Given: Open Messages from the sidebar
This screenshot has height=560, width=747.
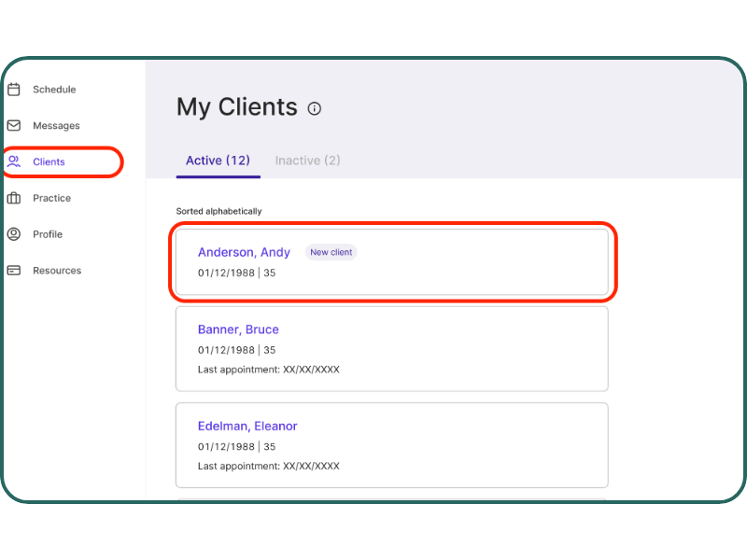Looking at the screenshot, I should point(56,126).
